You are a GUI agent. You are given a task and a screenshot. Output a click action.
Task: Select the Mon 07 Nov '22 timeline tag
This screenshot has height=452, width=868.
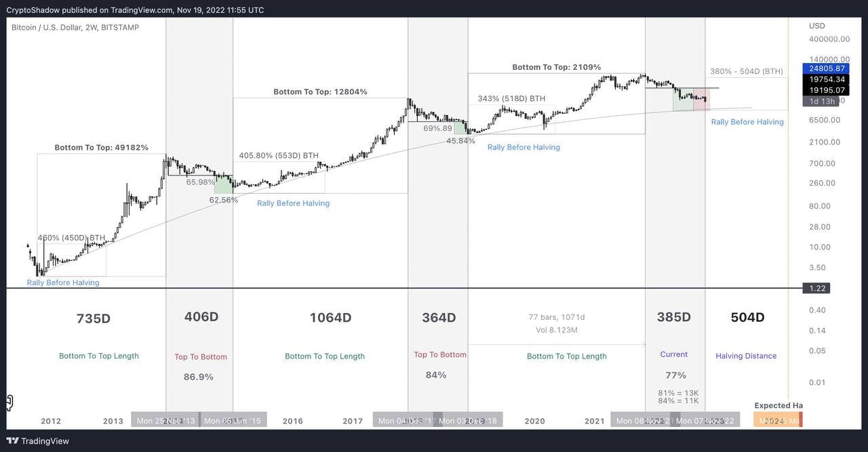705,419
